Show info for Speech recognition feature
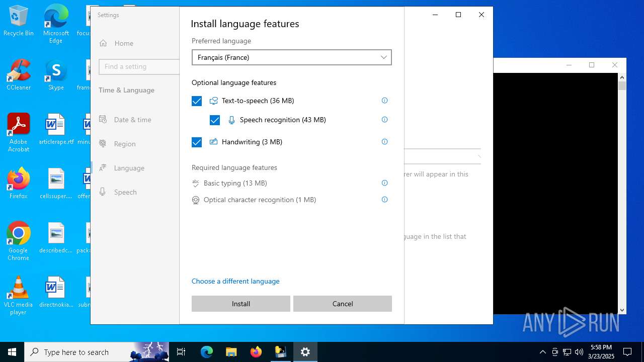The height and width of the screenshot is (362, 644). (x=385, y=120)
